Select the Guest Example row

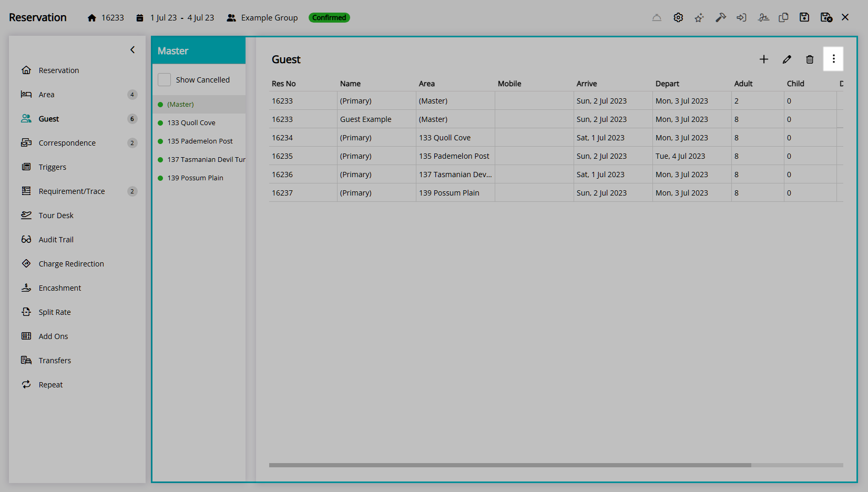coord(556,119)
